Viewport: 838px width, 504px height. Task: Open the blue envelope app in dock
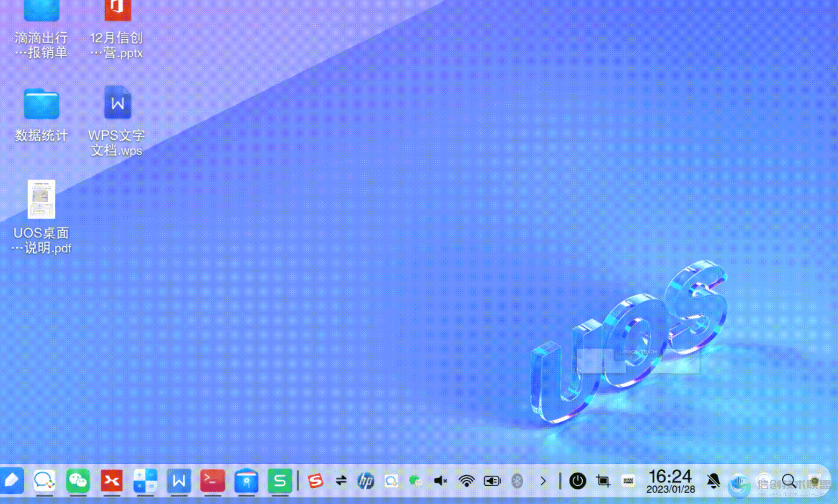coord(246,481)
